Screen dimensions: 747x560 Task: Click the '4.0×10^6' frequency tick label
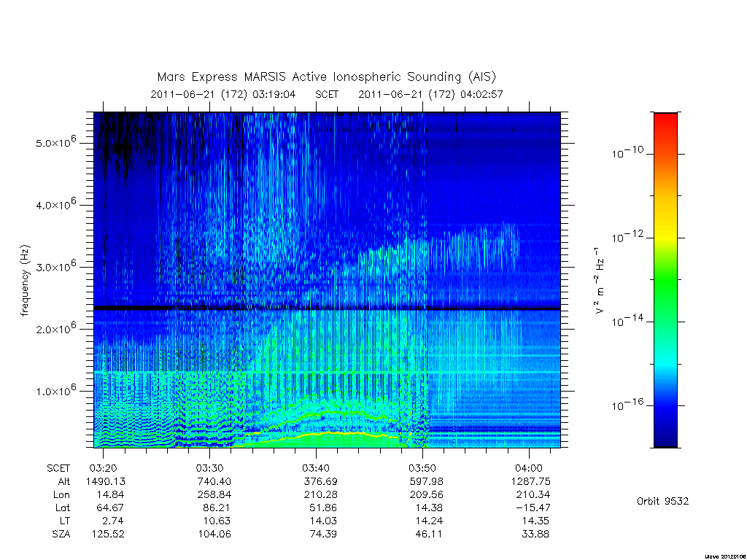point(56,204)
